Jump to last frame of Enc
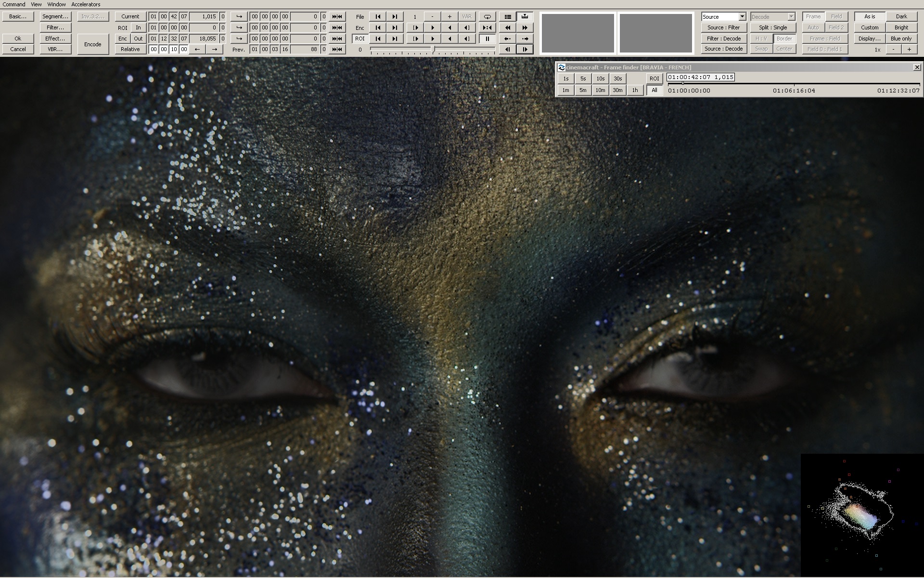 click(395, 27)
